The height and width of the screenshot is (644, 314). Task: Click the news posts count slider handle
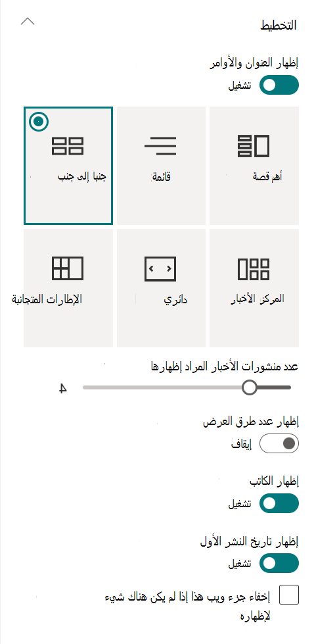(x=249, y=387)
